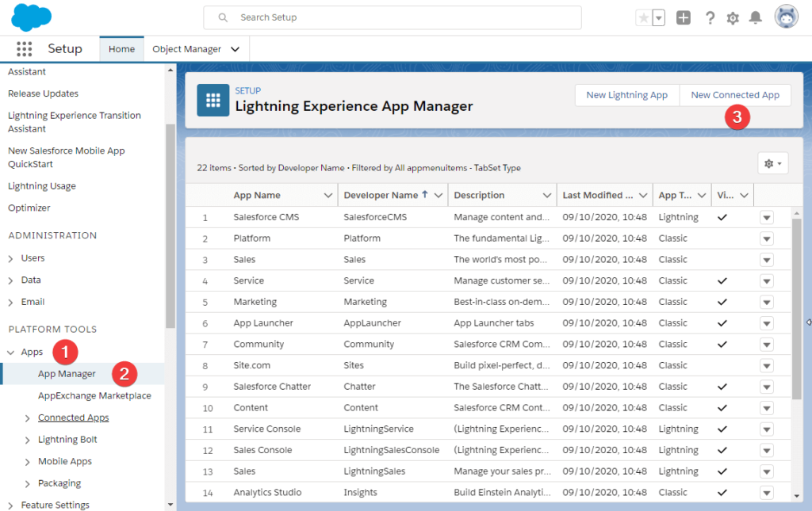
Task: Switch to the Home tab
Action: (x=121, y=49)
